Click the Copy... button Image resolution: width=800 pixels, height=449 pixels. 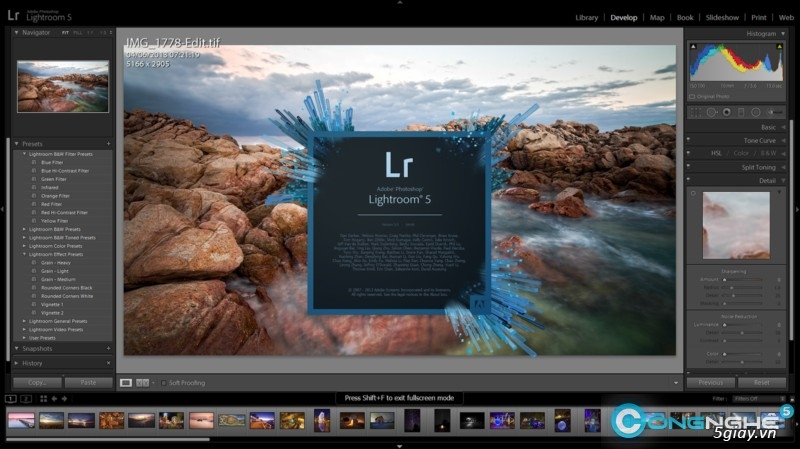tap(37, 383)
